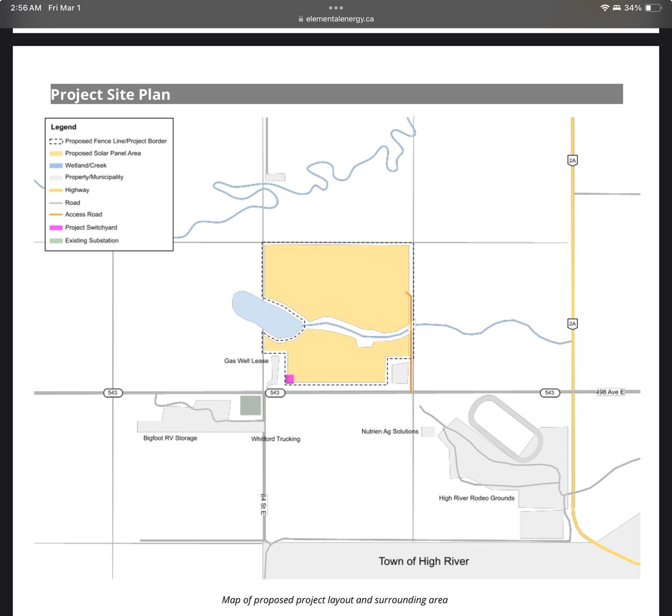672x616 pixels.
Task: Click the dashed Proposed Fence Line swatch
Action: click(x=56, y=142)
